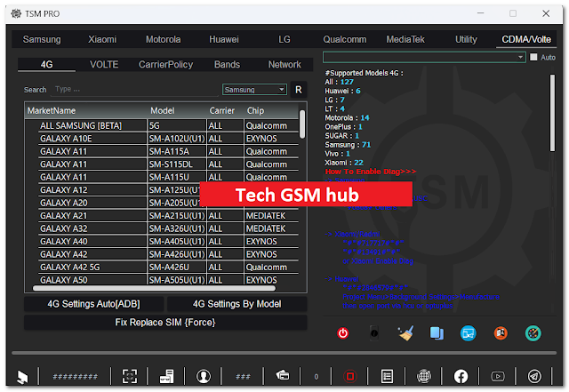Screen dimensions: 569x392
Task: Click the black phone info icon
Action: (x=374, y=332)
